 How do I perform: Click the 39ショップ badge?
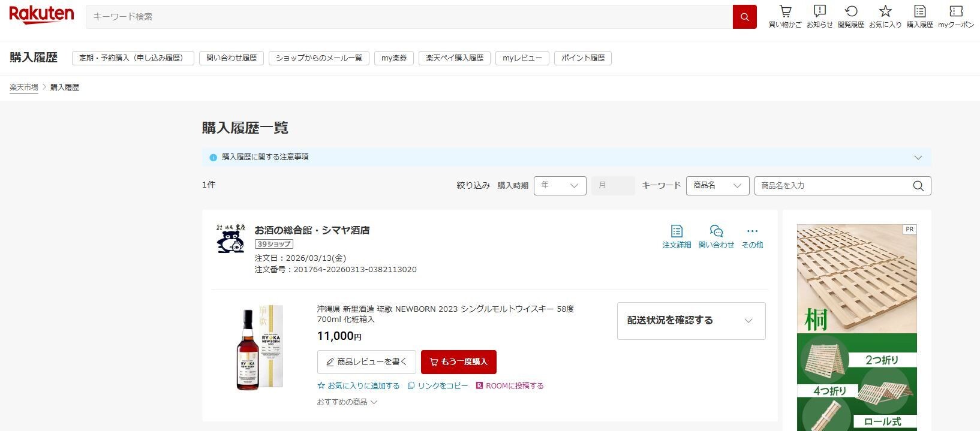(x=274, y=245)
